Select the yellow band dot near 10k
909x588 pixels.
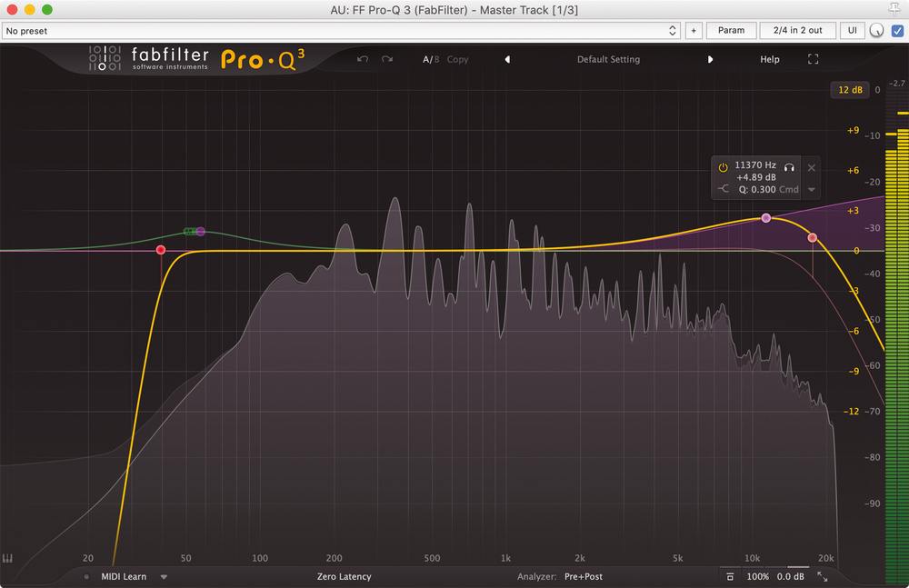[x=766, y=218]
